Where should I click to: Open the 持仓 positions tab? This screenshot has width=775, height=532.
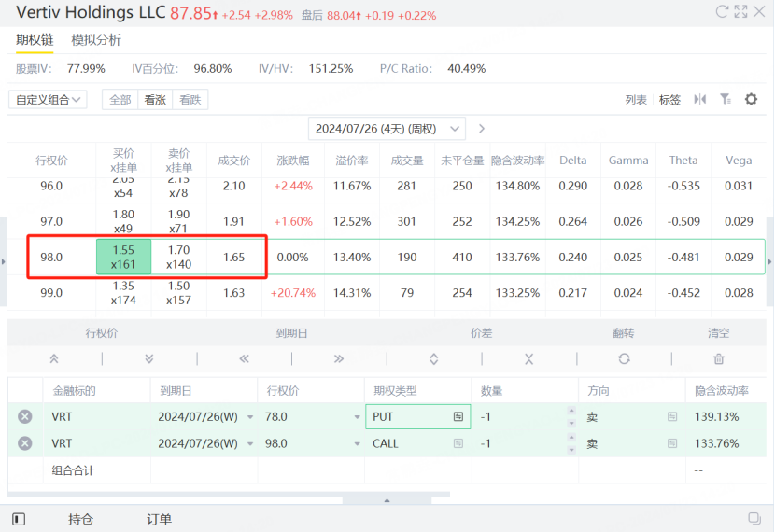[x=80, y=519]
